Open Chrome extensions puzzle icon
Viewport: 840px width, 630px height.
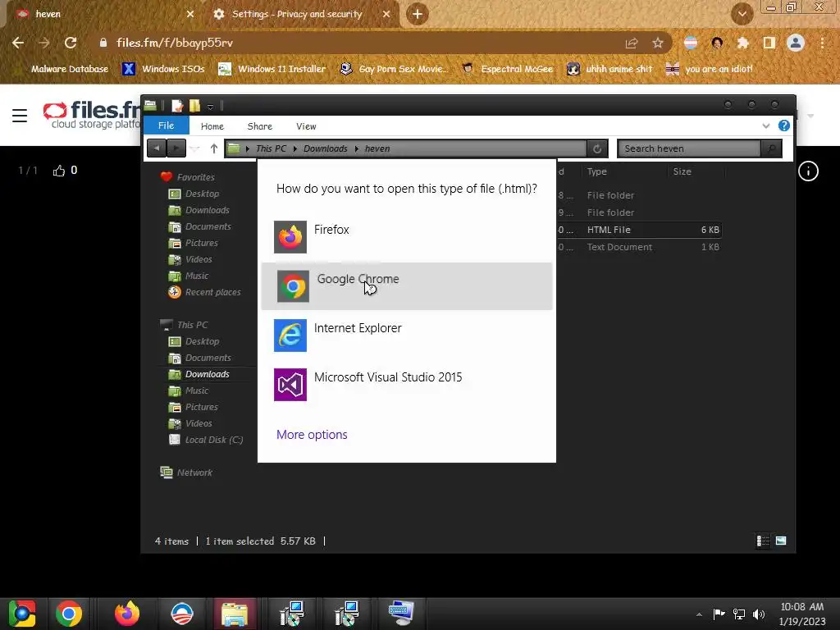click(743, 43)
